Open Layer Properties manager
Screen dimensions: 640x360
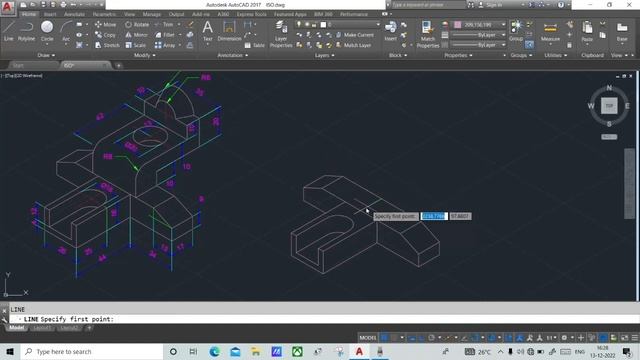pos(281,34)
